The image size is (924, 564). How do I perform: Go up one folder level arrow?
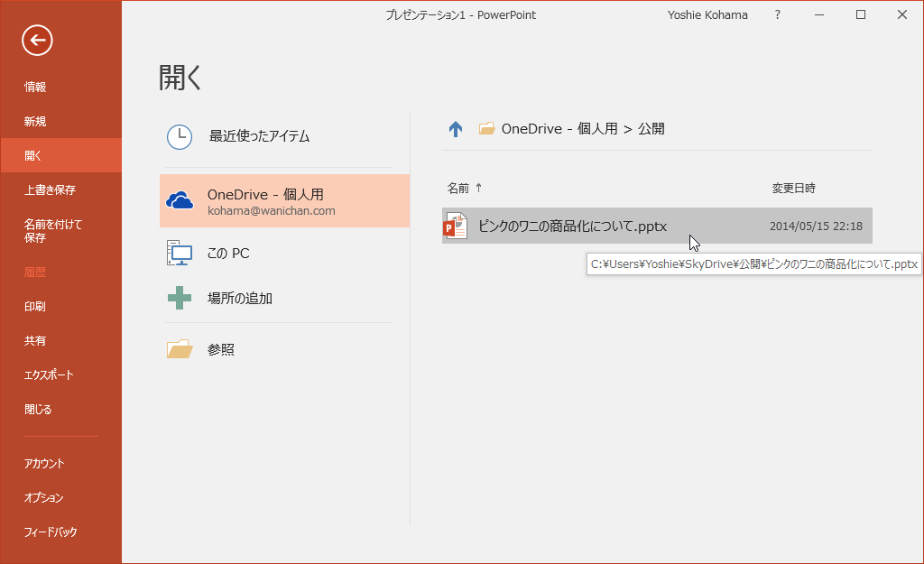pos(456,129)
